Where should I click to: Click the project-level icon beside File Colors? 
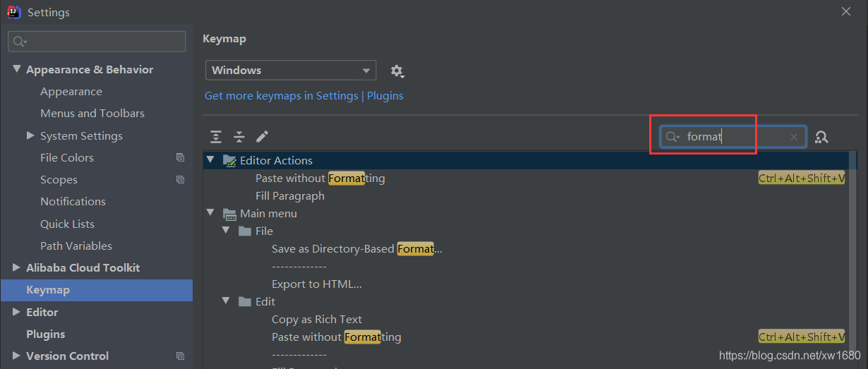click(180, 157)
